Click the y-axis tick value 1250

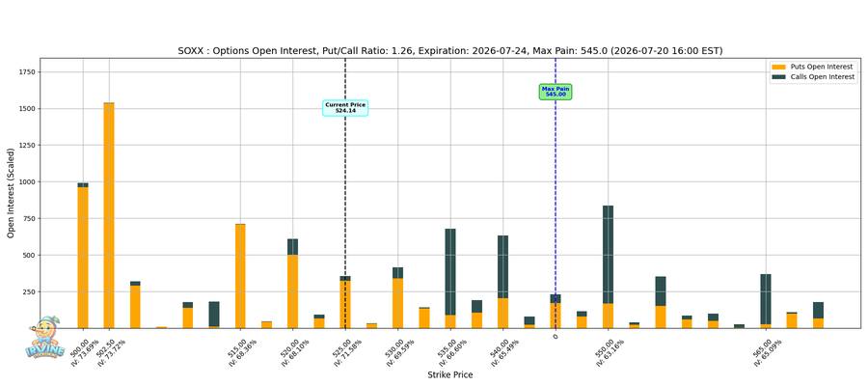tap(26, 145)
